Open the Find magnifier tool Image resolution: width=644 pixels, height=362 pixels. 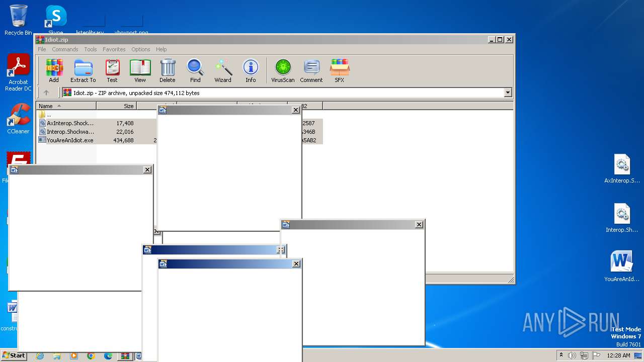point(195,71)
